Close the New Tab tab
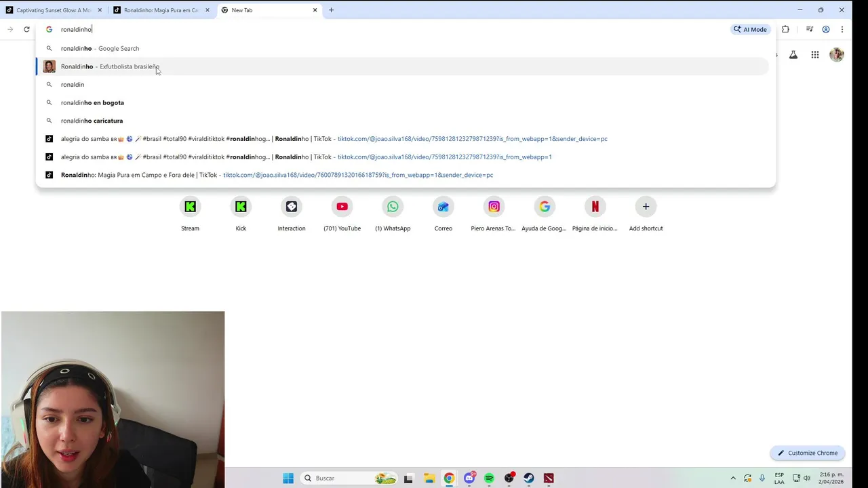Image resolution: width=868 pixels, height=488 pixels. 315,10
